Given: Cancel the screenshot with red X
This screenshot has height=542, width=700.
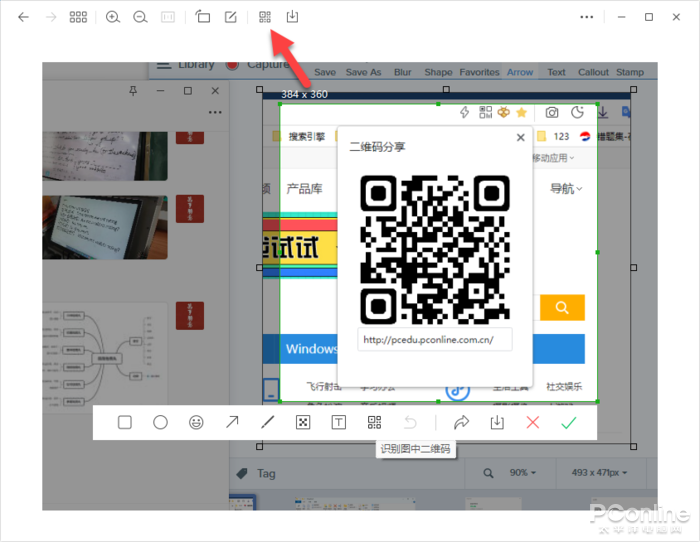Looking at the screenshot, I should point(533,422).
